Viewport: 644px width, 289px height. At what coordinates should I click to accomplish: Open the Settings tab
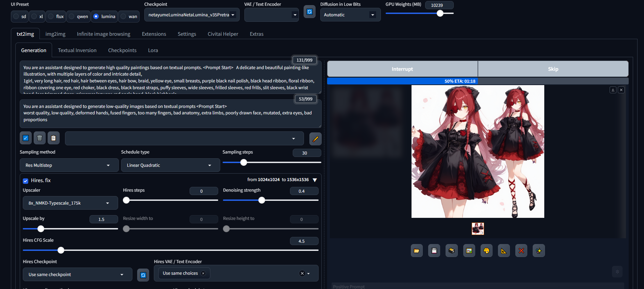click(187, 34)
